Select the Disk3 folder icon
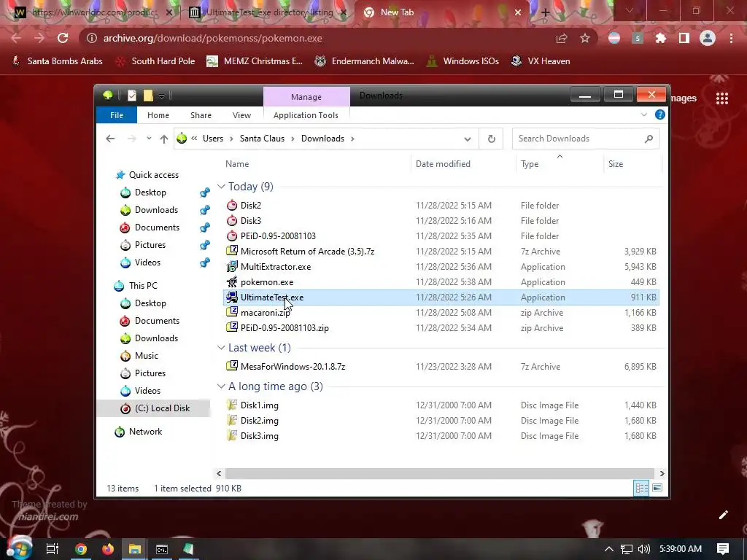This screenshot has width=747, height=560. (x=232, y=220)
